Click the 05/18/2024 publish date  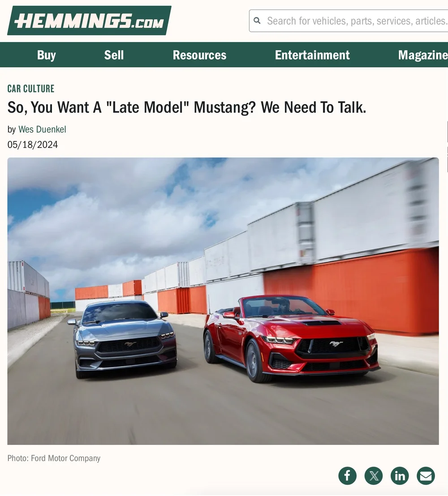click(33, 145)
